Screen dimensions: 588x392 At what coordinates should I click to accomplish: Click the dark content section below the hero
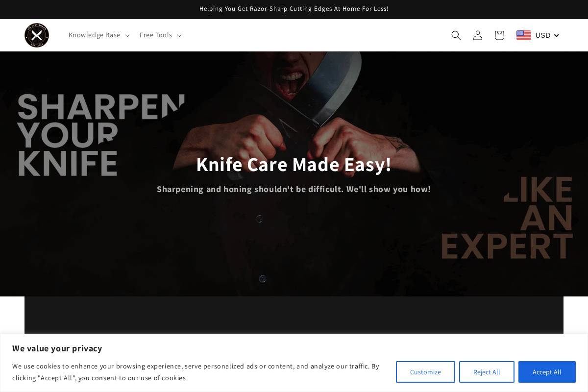pyautogui.click(x=294, y=316)
